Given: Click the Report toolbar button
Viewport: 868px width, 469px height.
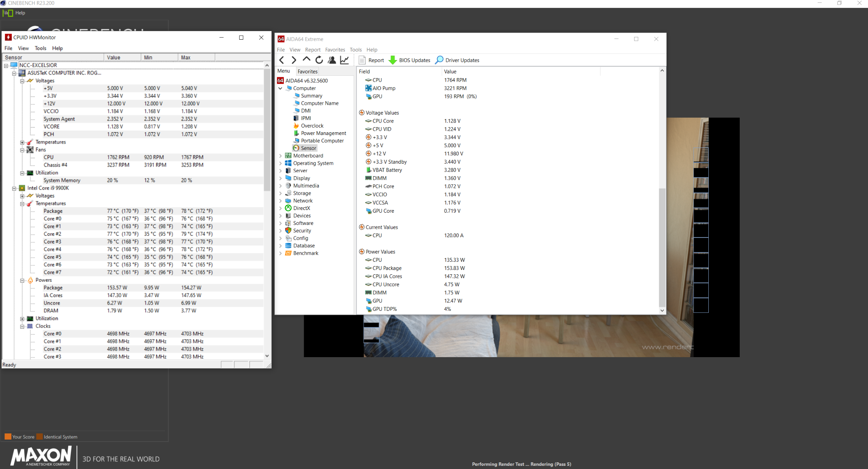Looking at the screenshot, I should point(371,60).
